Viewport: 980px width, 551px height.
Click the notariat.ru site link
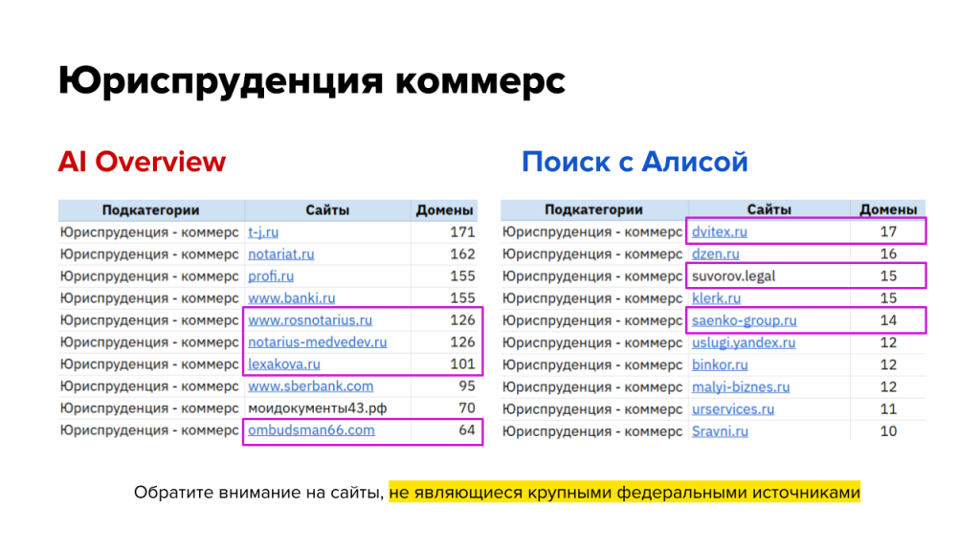[x=280, y=254]
